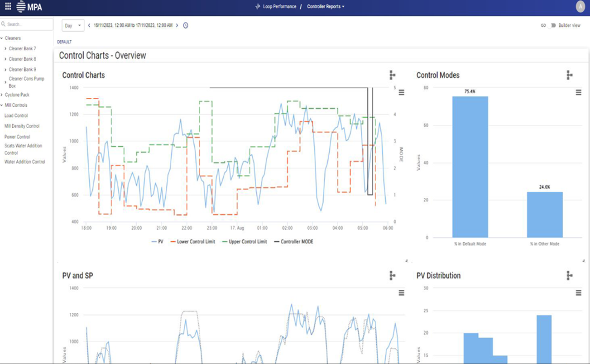Expand Cleaner Bank 8
The height and width of the screenshot is (364, 590).
click(x=5, y=59)
